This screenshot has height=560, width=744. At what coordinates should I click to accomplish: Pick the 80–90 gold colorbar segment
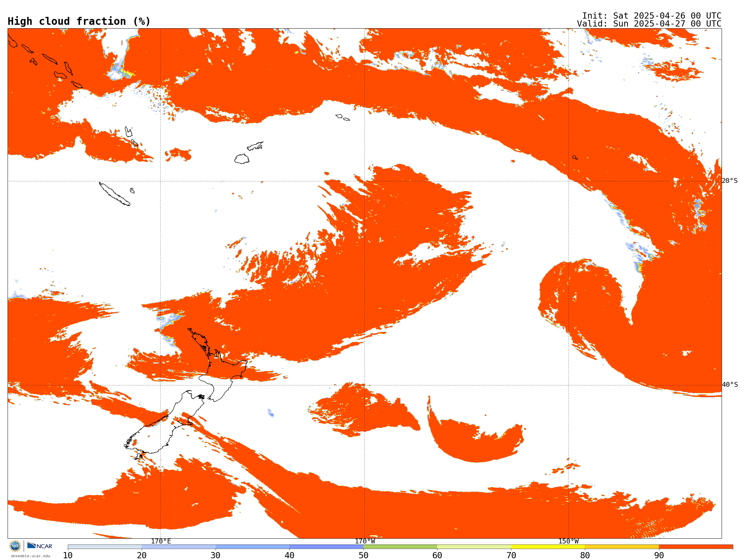coord(622,547)
